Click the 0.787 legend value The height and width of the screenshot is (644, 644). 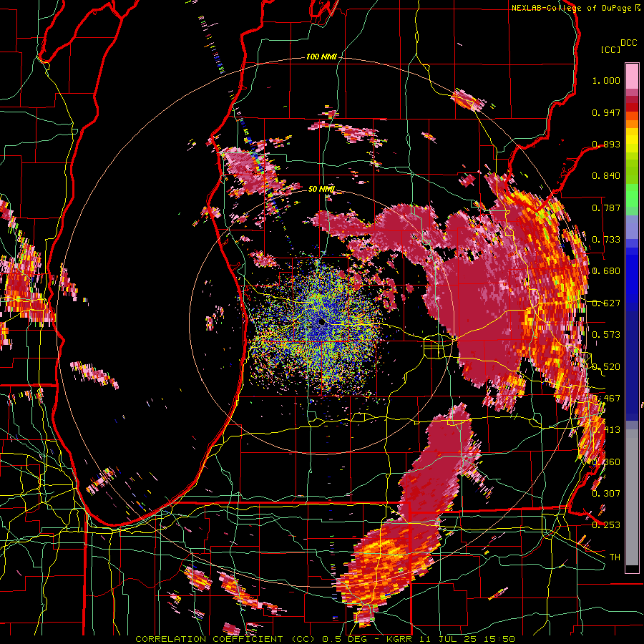[606, 208]
